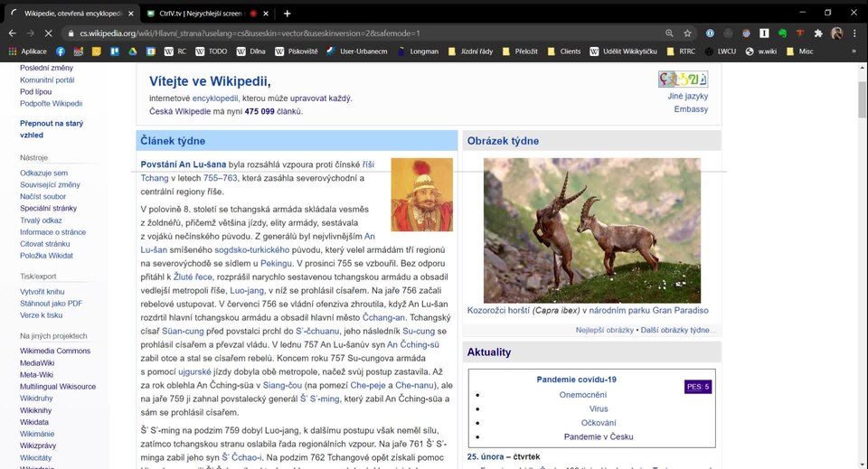Expand the Jízdní řády bookmark folder
Screen dimensions: 868x469
[470, 52]
